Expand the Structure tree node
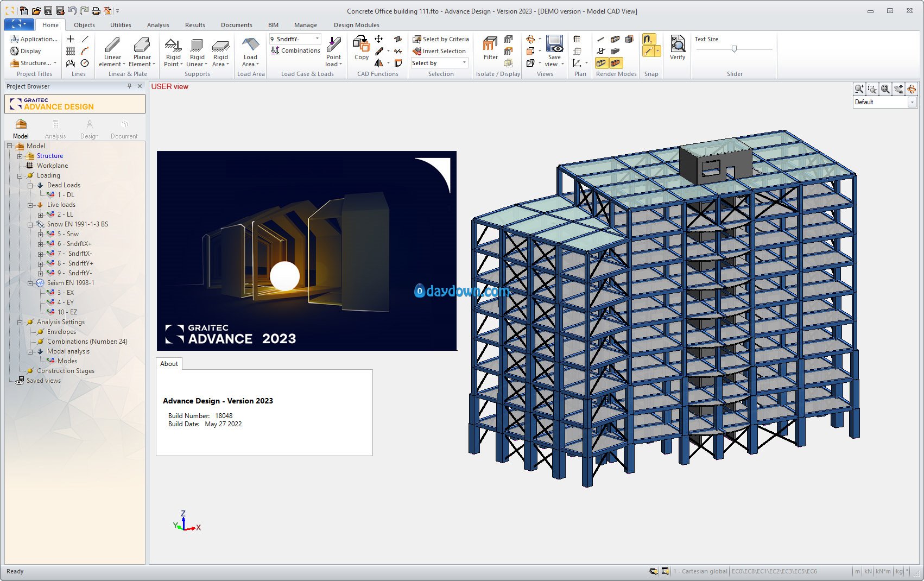924x581 pixels. coord(20,156)
